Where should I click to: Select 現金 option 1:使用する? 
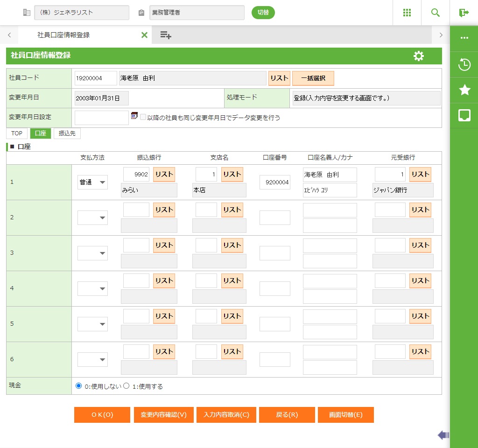point(126,386)
